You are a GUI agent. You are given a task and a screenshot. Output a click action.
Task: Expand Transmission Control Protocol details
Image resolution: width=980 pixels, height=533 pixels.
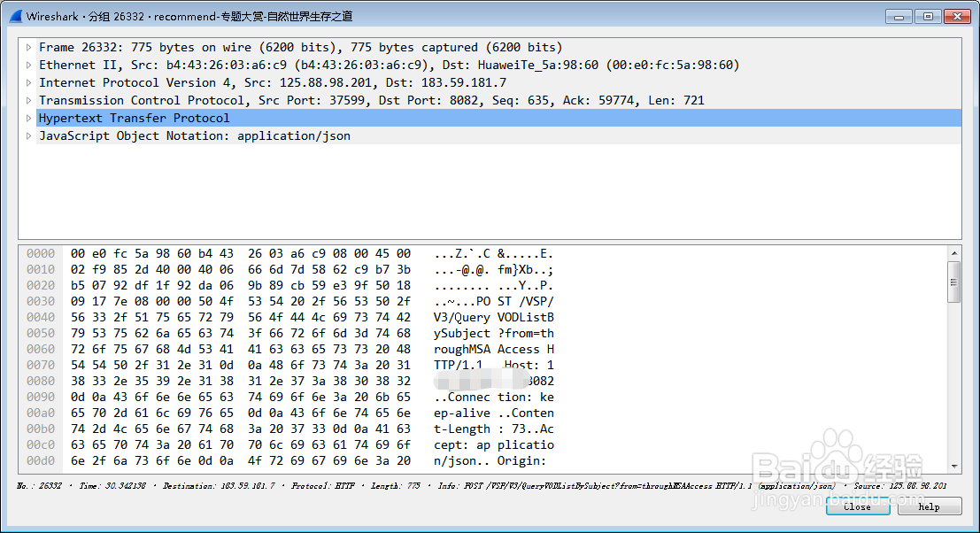(28, 100)
